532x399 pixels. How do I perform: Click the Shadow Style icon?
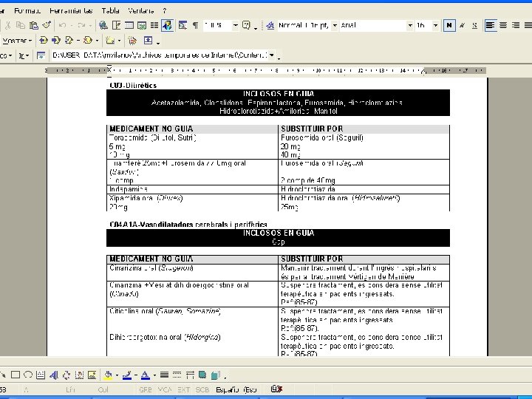[202, 375]
